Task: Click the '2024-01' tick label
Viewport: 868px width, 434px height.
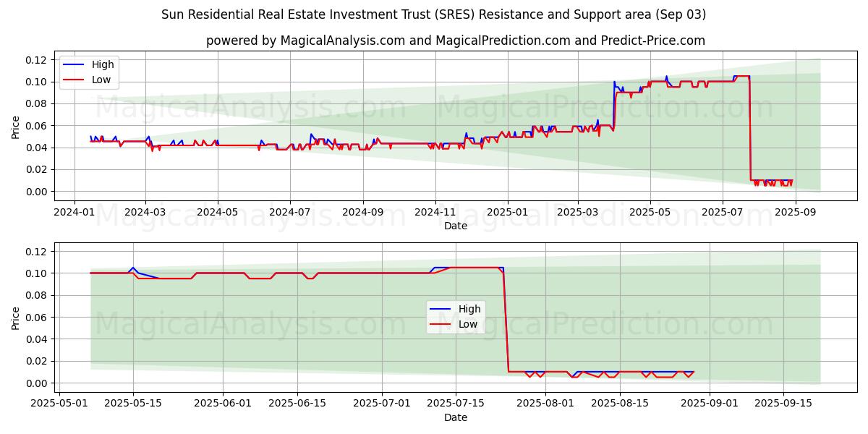Action: coord(75,211)
